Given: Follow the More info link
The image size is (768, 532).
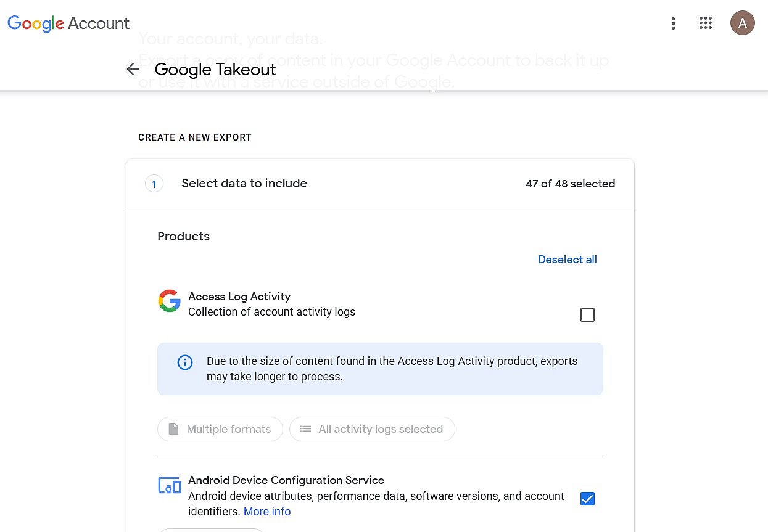Looking at the screenshot, I should (267, 512).
